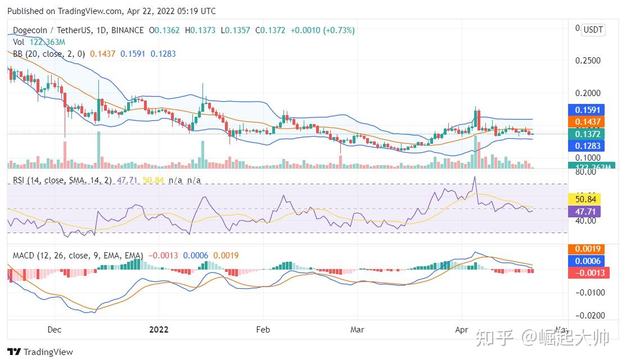The width and height of the screenshot is (626, 364).
Task: Click the yellow 50.84 RSI axis tag
Action: click(584, 199)
